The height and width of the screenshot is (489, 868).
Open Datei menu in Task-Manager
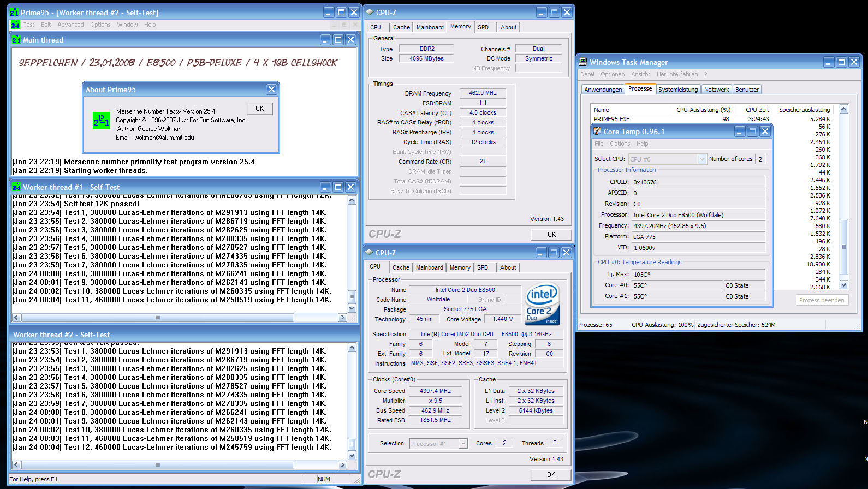pos(587,74)
